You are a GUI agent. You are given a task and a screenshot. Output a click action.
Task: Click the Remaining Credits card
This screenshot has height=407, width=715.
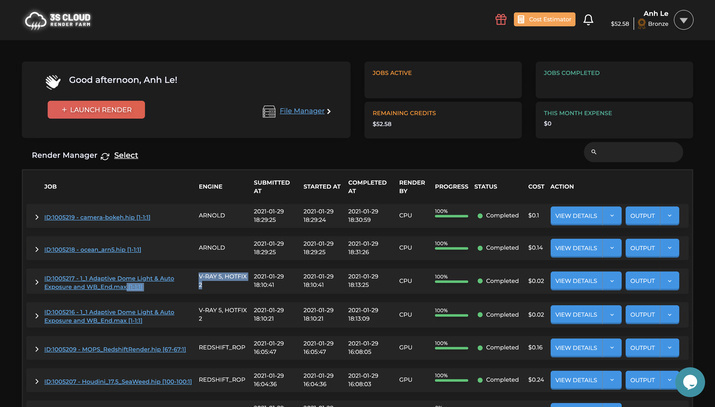(443, 120)
